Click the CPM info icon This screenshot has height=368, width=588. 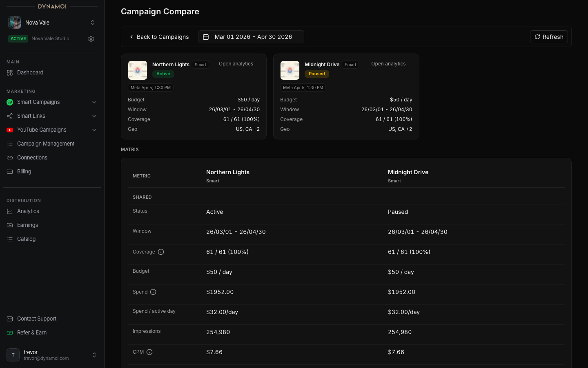(149, 352)
